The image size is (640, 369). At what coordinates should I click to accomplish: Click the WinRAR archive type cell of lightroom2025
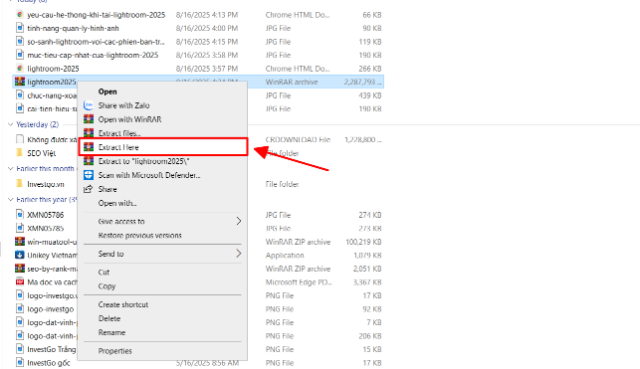(x=291, y=82)
